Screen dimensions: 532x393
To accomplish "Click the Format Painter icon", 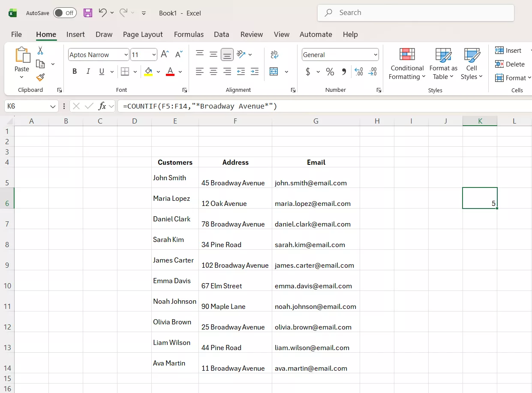I will [x=40, y=78].
